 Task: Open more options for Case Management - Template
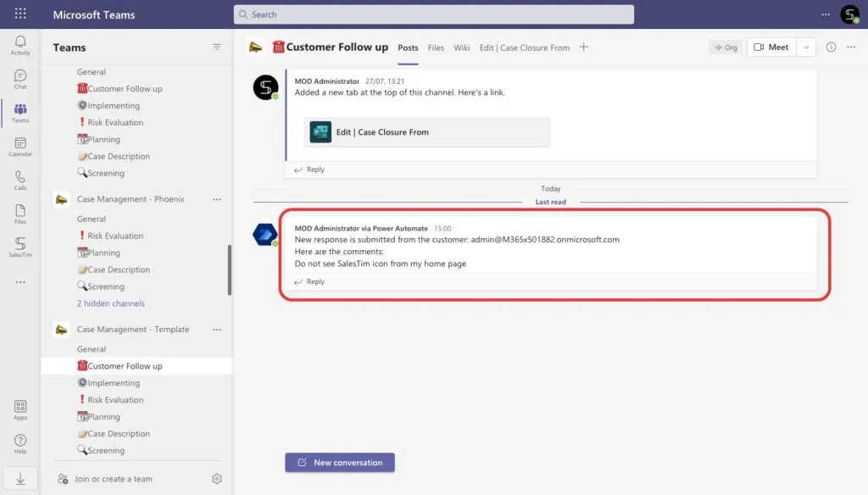pyautogui.click(x=217, y=330)
